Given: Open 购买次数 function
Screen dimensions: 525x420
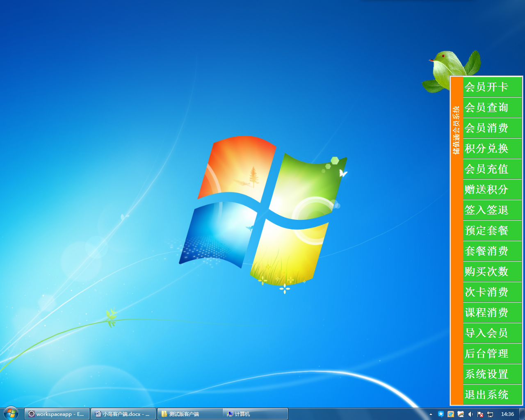Looking at the screenshot, I should pyautogui.click(x=492, y=272).
